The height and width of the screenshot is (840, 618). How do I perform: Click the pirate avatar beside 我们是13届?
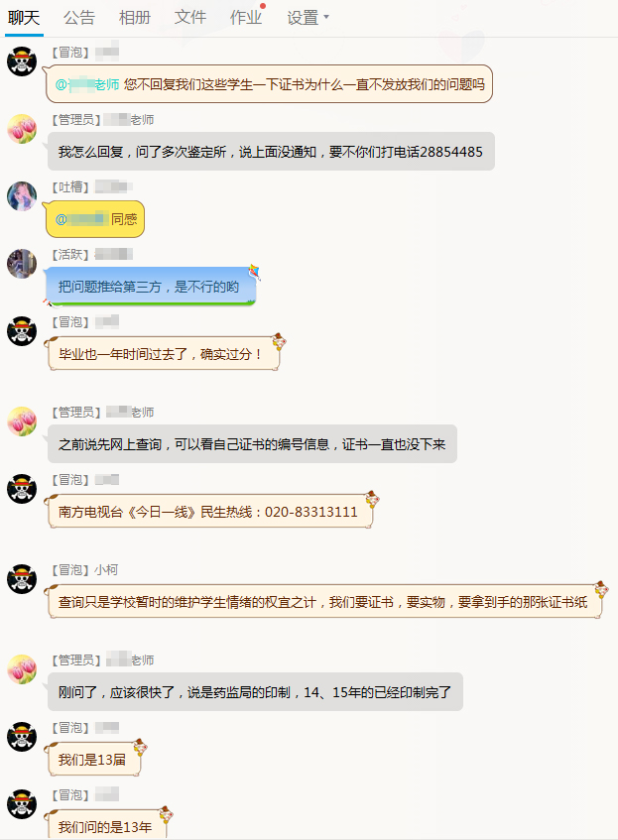click(x=22, y=737)
